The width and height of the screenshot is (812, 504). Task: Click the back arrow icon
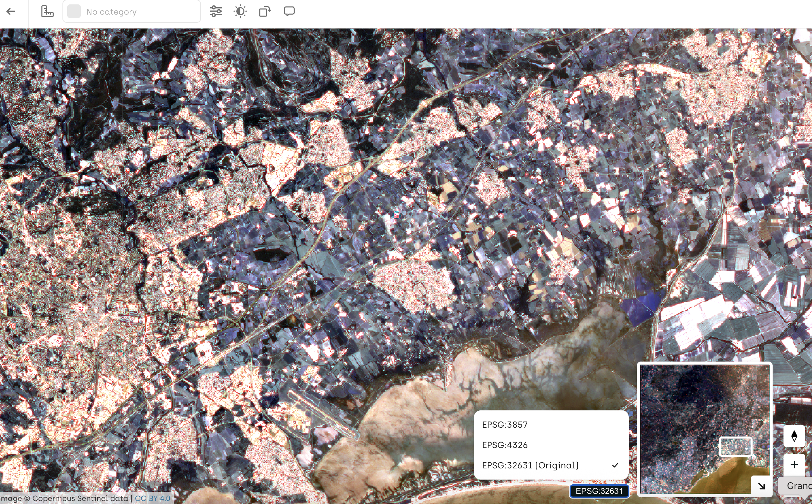pos(11,12)
